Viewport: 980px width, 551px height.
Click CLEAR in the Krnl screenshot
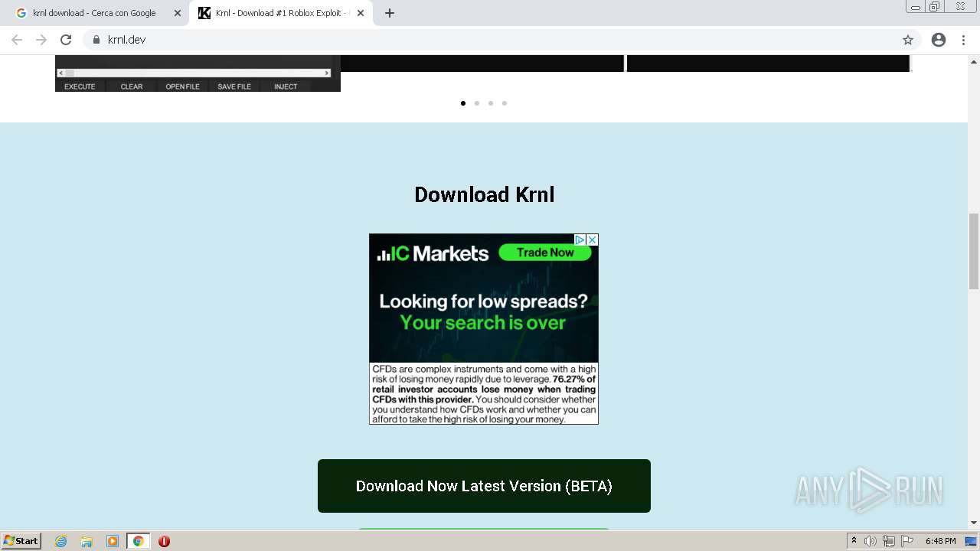[132, 86]
